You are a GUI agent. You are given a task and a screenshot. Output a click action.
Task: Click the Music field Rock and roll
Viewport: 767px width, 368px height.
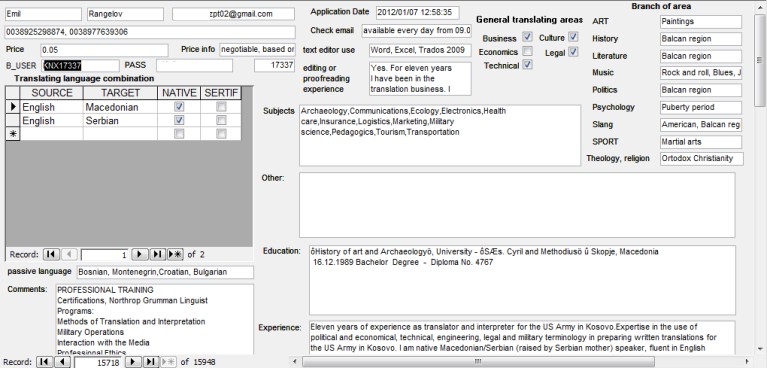point(700,73)
